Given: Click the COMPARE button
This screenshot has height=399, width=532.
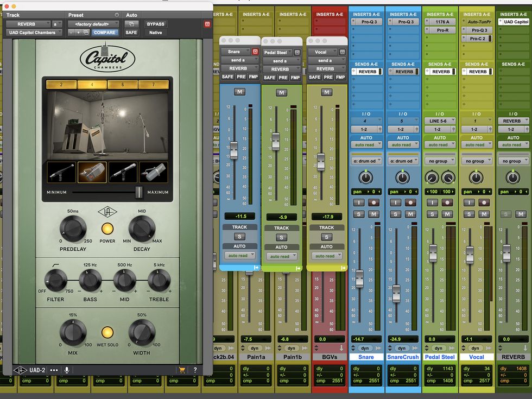Looking at the screenshot, I should (x=104, y=33).
